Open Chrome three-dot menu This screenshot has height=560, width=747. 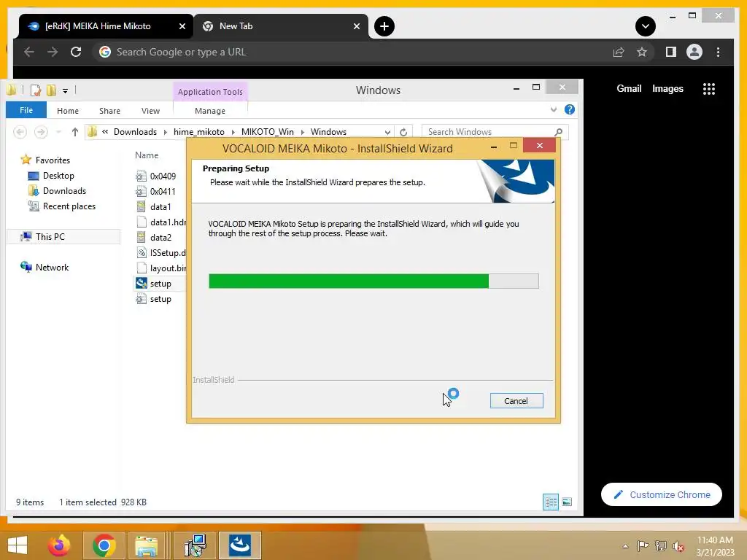point(718,52)
